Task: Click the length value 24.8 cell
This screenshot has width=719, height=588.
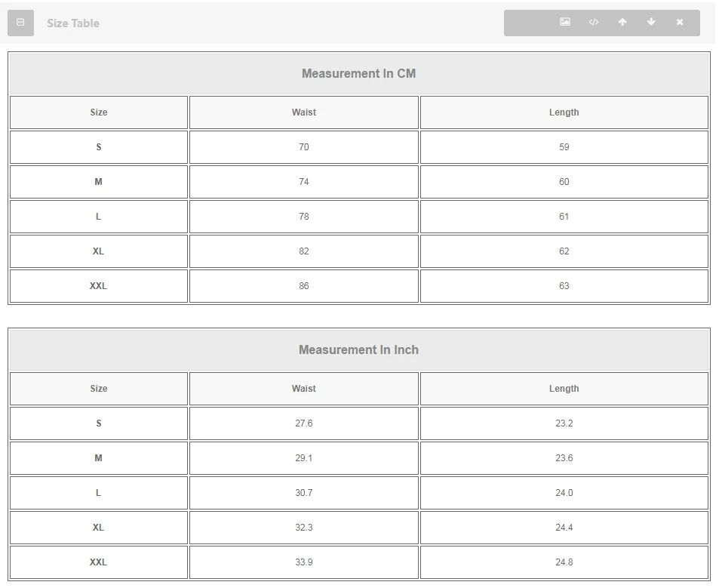Action: [x=564, y=562]
